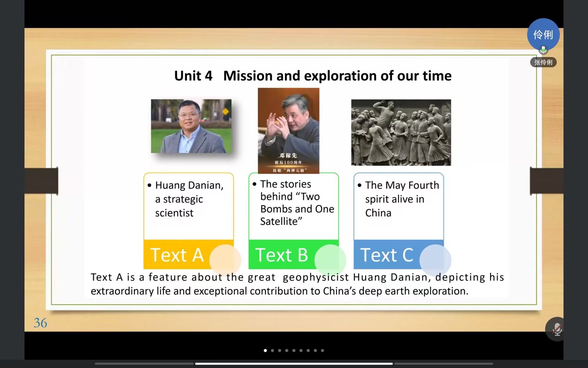
Task: Click the 张伶俐 participant name label
Action: [543, 62]
